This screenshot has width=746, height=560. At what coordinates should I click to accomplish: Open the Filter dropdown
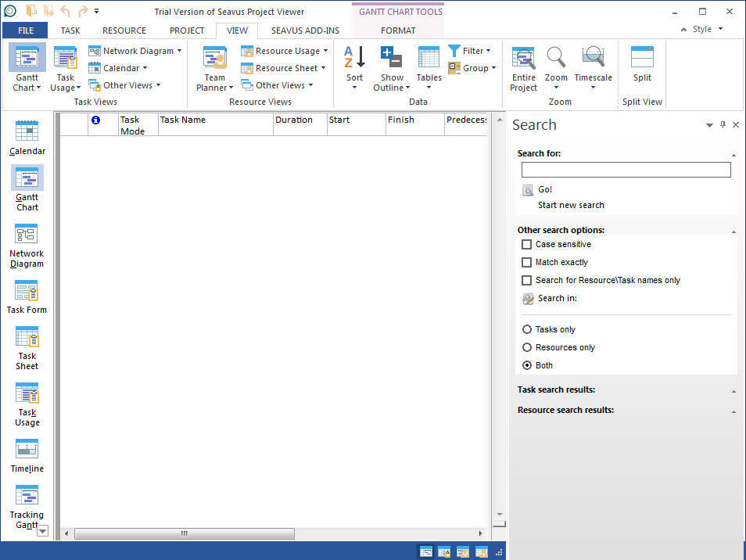[473, 50]
